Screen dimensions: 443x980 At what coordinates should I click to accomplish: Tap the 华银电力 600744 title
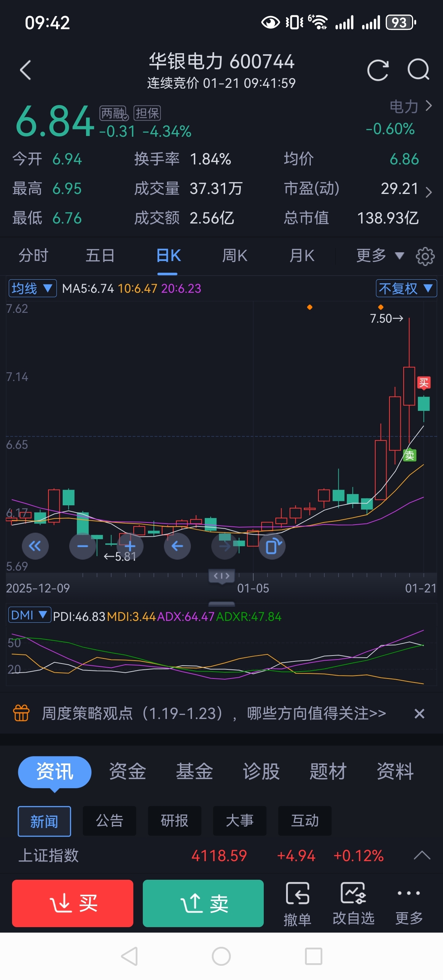(x=221, y=62)
